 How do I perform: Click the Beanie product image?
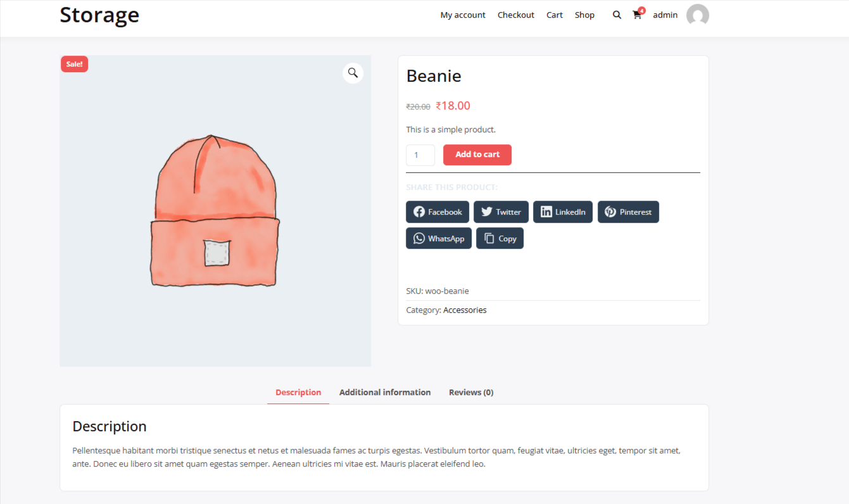(x=215, y=211)
